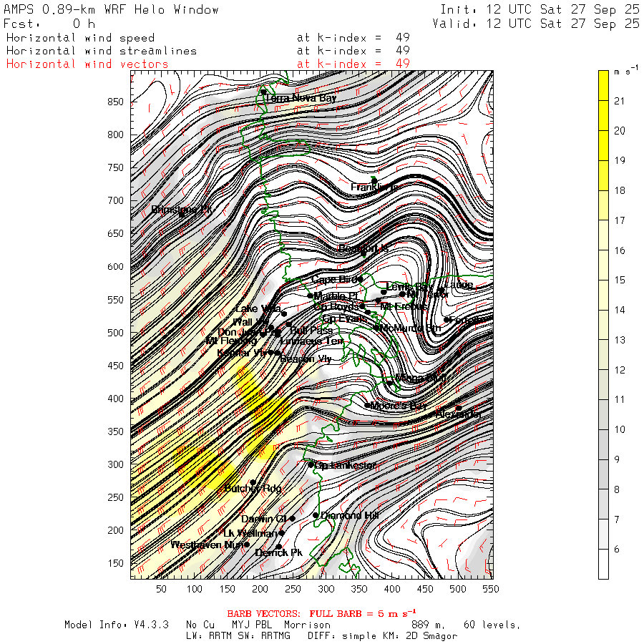Click the colorbar value label 21

(x=619, y=101)
